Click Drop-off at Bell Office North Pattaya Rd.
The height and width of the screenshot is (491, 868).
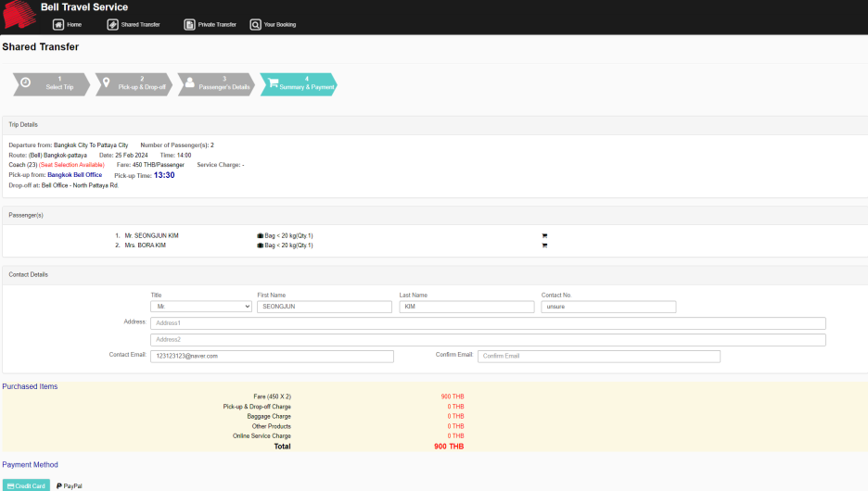(64, 185)
